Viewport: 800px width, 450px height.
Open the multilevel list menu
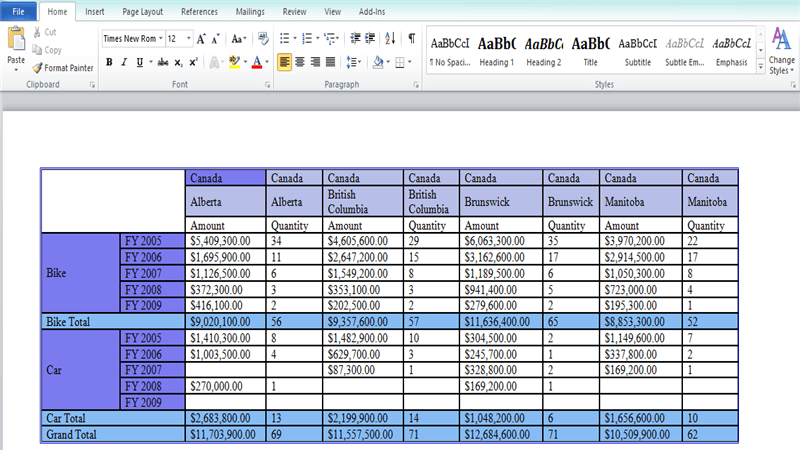(x=330, y=39)
